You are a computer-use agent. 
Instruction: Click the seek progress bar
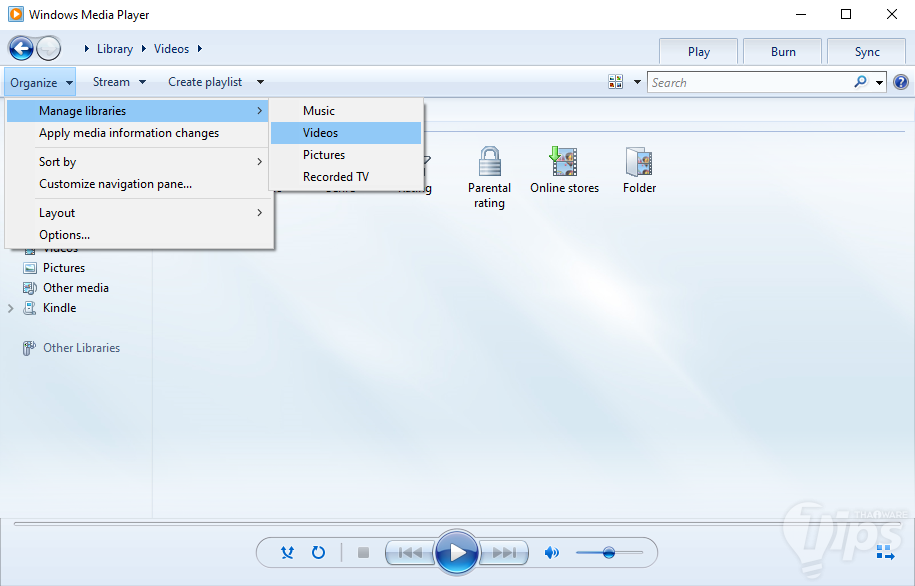point(457,524)
